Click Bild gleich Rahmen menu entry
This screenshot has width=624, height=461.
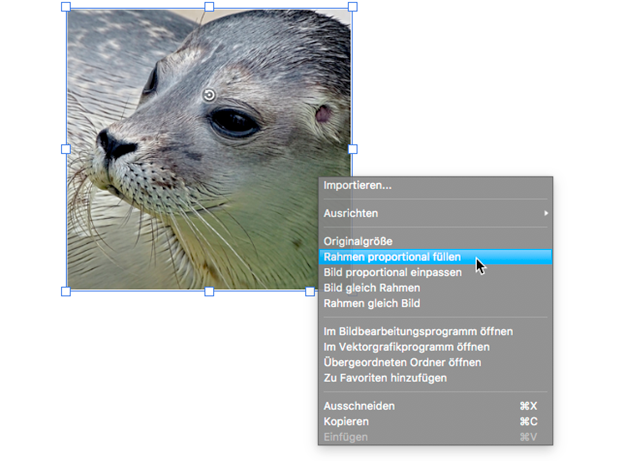pos(371,288)
